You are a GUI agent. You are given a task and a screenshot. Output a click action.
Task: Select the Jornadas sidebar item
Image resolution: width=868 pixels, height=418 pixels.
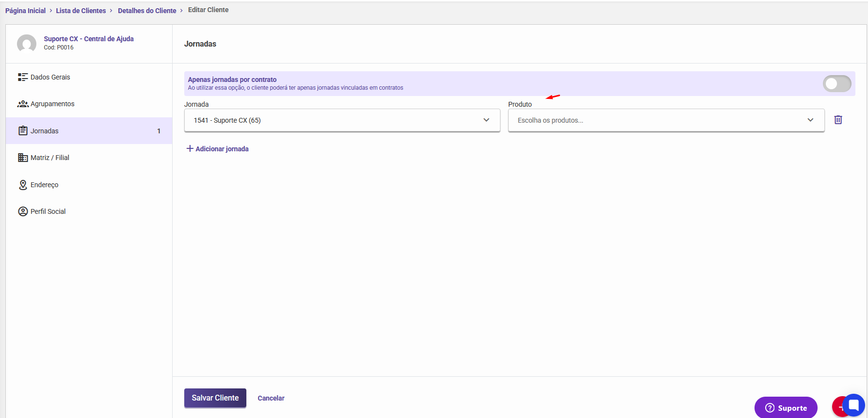pos(89,131)
